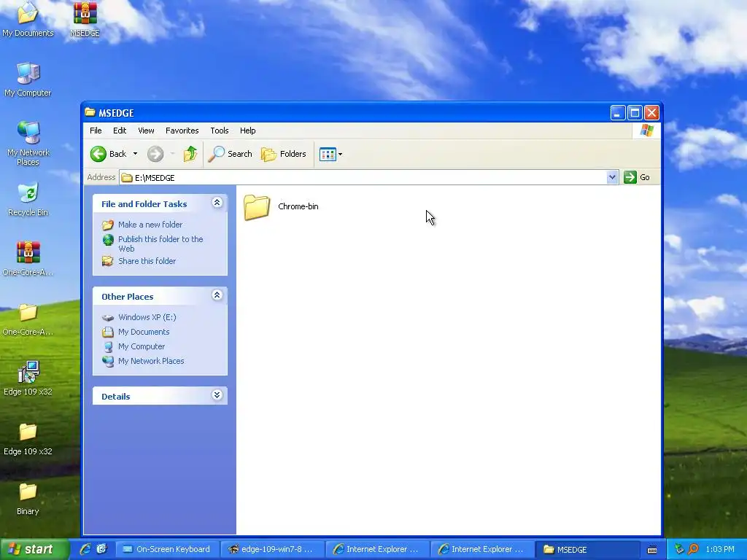Screen dimensions: 747x560
Task: Maximize the MSEDGE window
Action: pyautogui.click(x=635, y=113)
